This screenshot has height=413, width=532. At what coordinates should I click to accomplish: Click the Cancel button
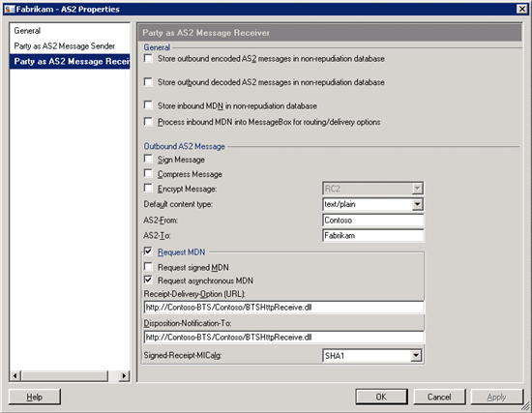[439, 397]
